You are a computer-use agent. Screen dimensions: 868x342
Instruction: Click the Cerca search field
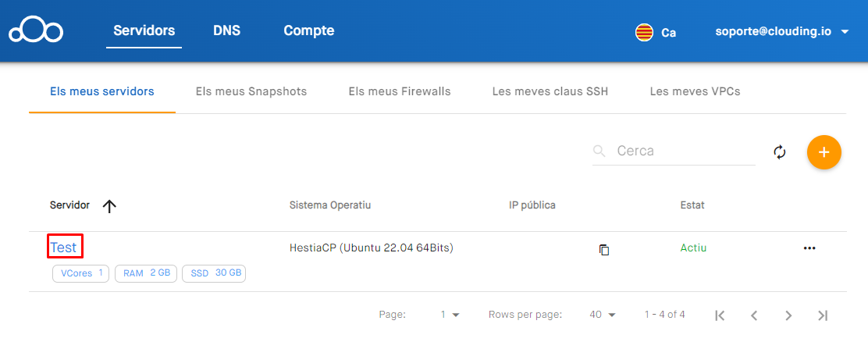coord(683,151)
